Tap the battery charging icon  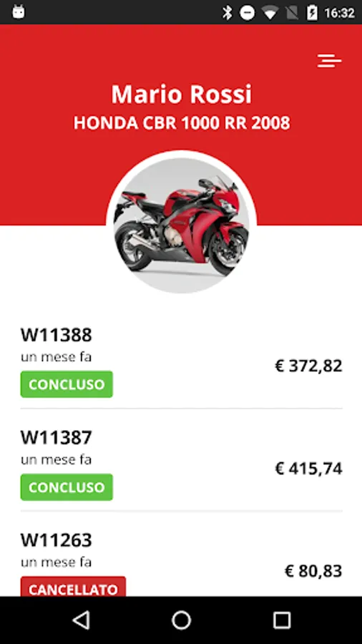click(x=312, y=13)
